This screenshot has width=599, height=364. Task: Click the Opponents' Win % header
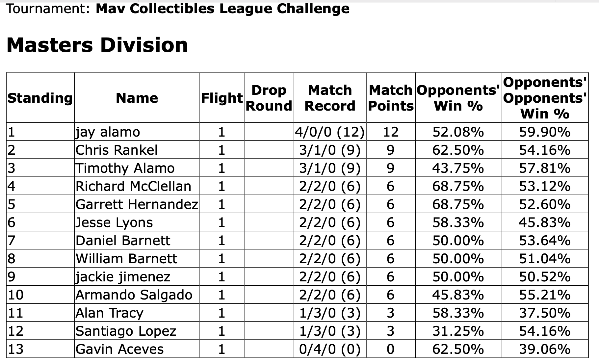pos(458,98)
